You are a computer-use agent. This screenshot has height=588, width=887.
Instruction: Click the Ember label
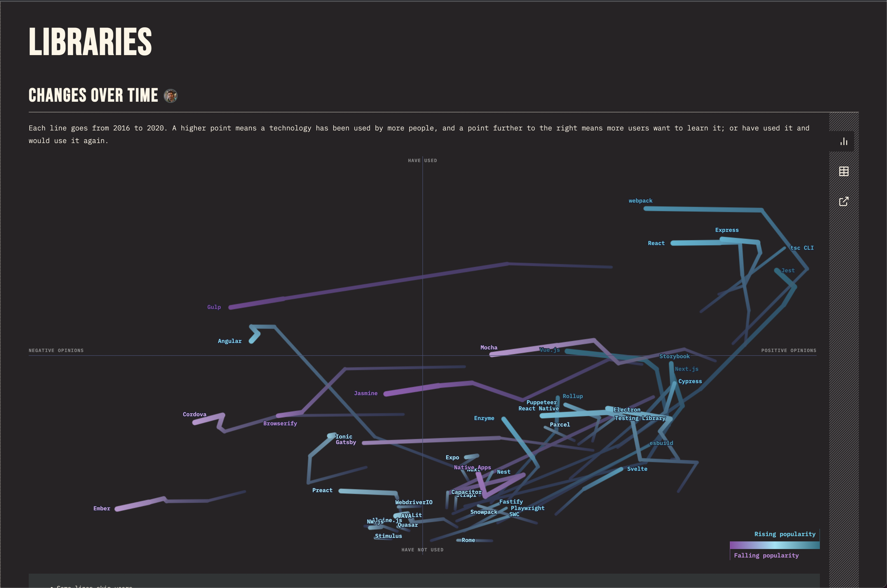tap(102, 509)
